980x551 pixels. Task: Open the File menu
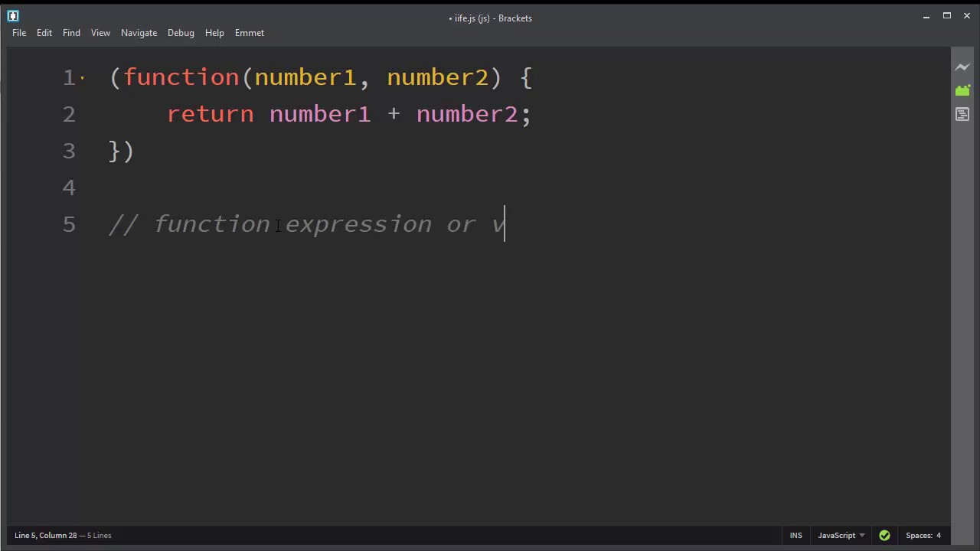(19, 33)
